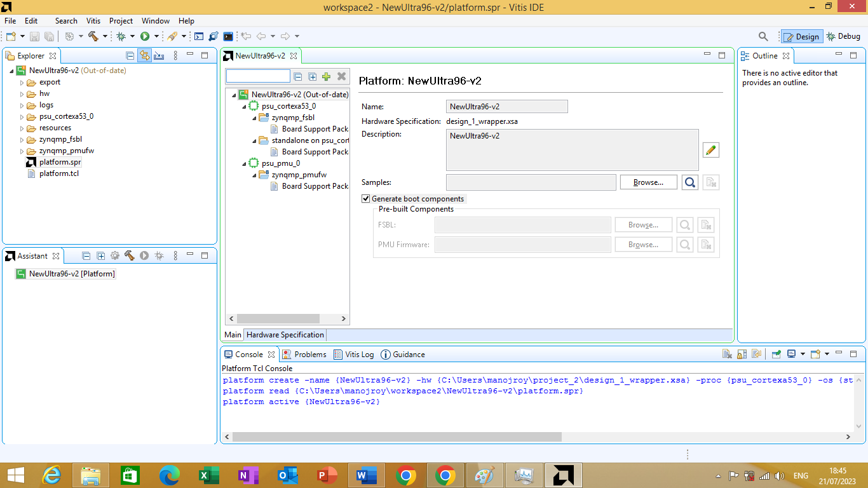
Task: Open Excel from the taskbar
Action: (208, 475)
